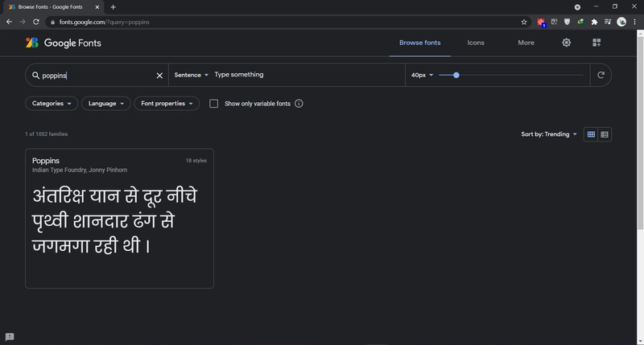Image resolution: width=644 pixels, height=345 pixels.
Task: Expand the Categories dropdown
Action: [52, 104]
